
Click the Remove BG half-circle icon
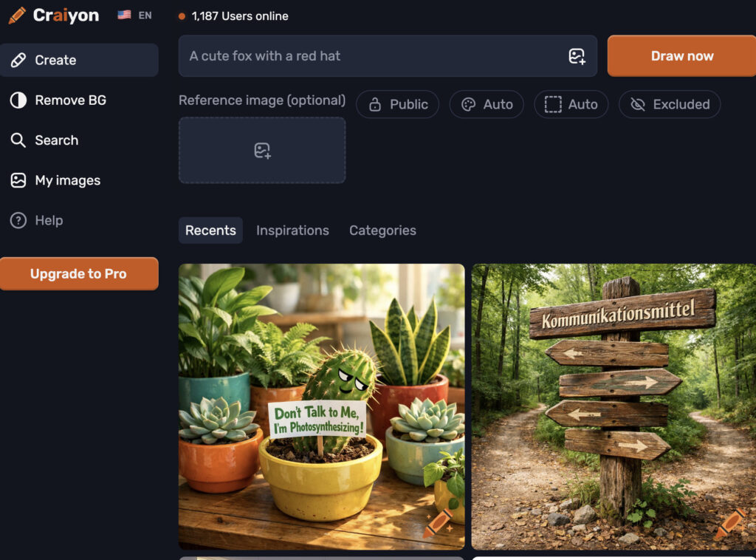[x=18, y=100]
